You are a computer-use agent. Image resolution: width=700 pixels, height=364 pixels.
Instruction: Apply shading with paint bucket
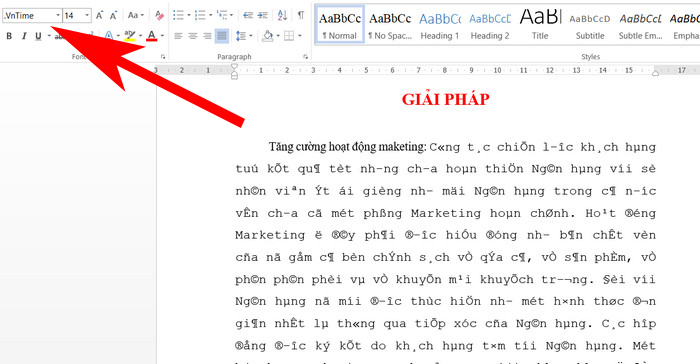pyautogui.click(x=268, y=35)
